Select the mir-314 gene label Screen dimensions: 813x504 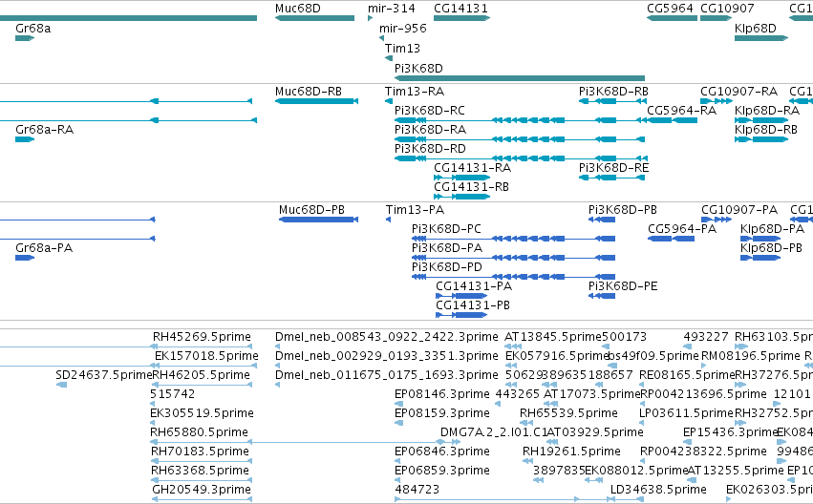392,9
